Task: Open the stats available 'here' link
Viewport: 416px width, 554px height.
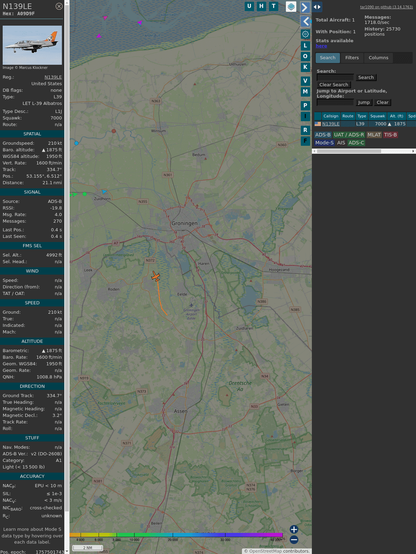Action: (321, 46)
